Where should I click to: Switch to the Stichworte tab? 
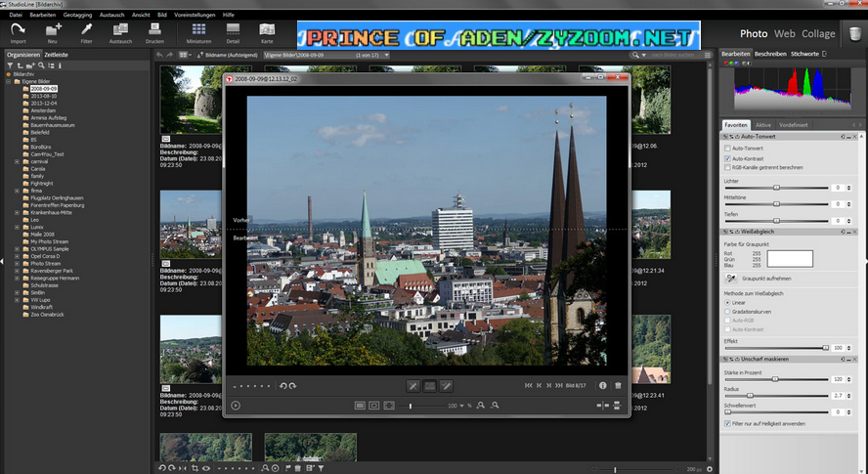[x=804, y=54]
